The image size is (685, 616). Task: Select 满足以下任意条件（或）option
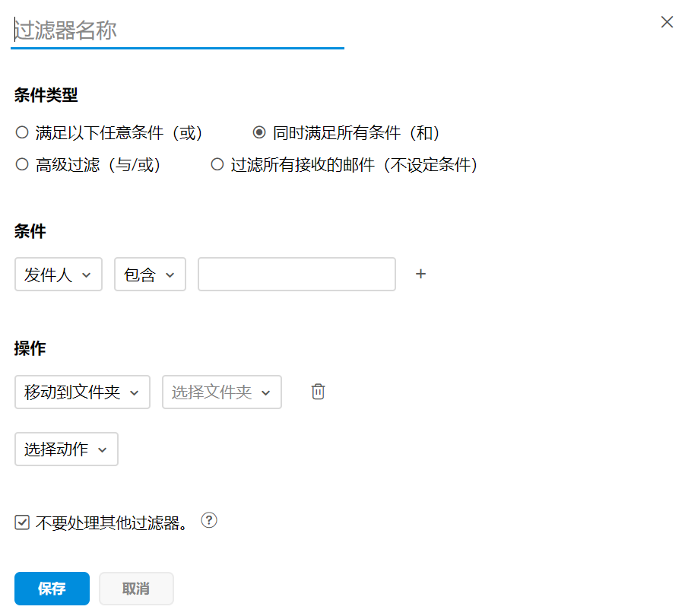pos(21,132)
